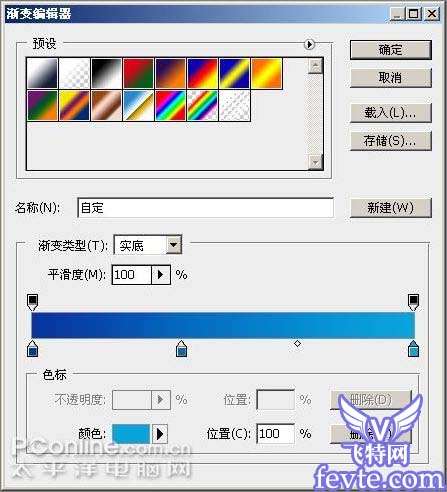Pick the red-to-green gradient preset
This screenshot has height=492, width=447.
(138, 73)
